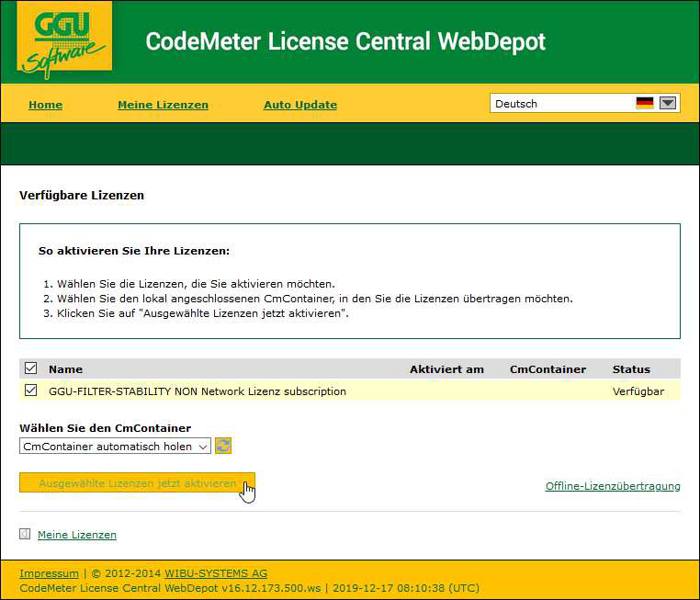The width and height of the screenshot is (700, 600).
Task: Click the German flag icon
Action: coord(644,104)
